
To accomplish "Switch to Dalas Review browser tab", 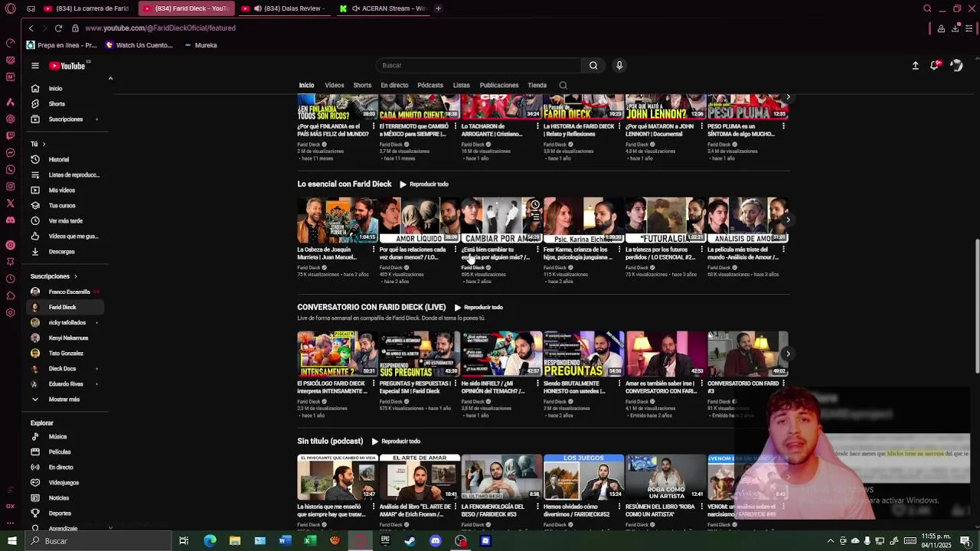I will 283,8.
